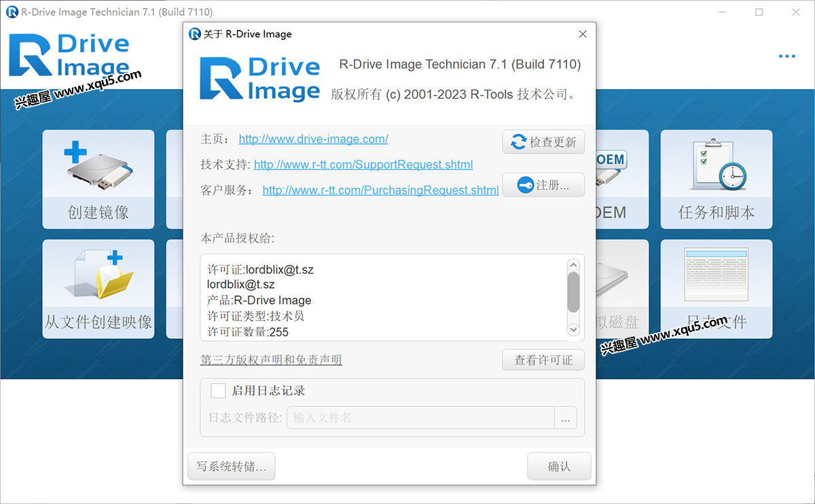815x504 pixels.
Task: Open third-party copyright notice (第三方版权声明) link
Action: click(271, 360)
